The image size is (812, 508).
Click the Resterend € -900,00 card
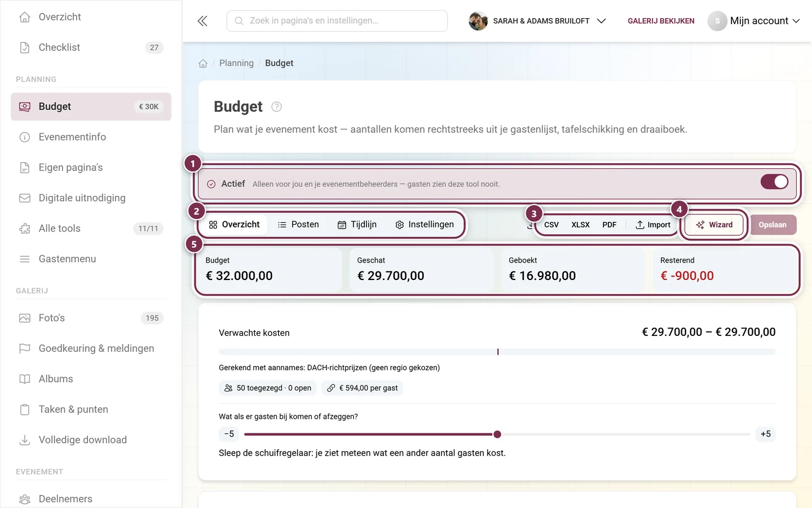725,270
